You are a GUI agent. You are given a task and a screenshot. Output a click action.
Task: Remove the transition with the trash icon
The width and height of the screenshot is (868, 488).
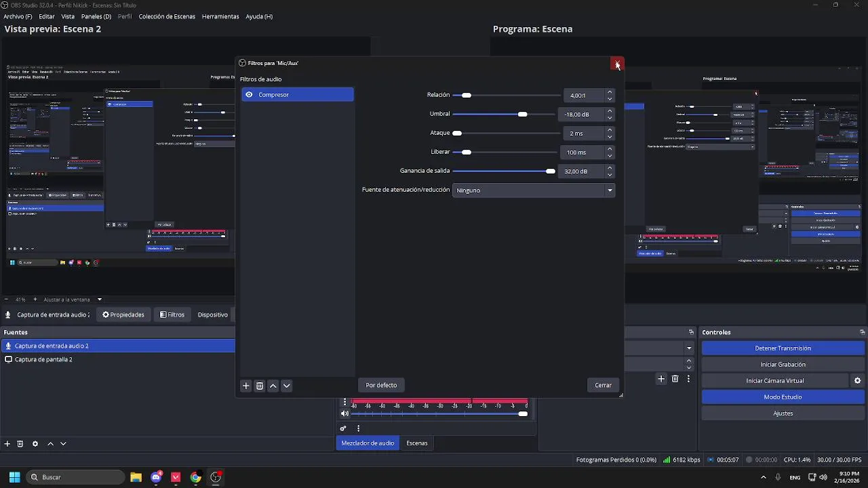(x=675, y=379)
